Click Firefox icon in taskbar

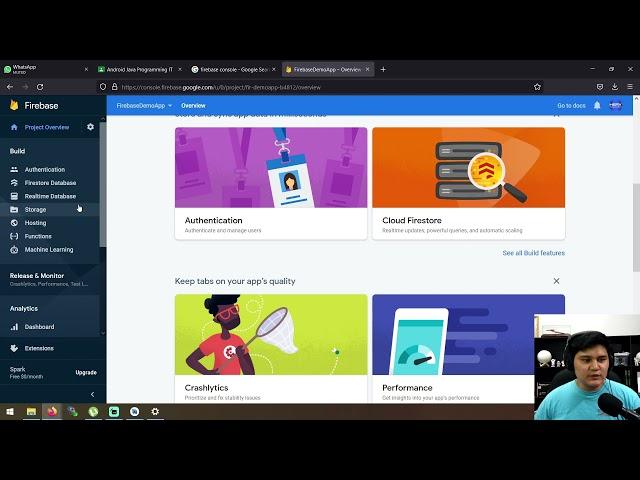click(52, 411)
